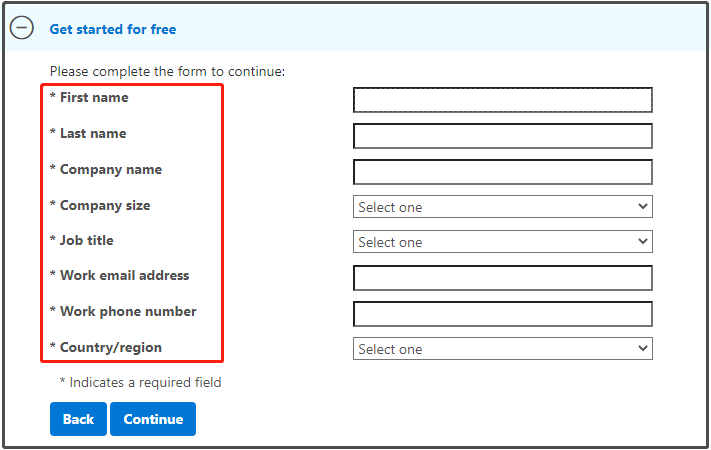
Task: Click the "Work phone number" label text
Action: [x=128, y=312]
